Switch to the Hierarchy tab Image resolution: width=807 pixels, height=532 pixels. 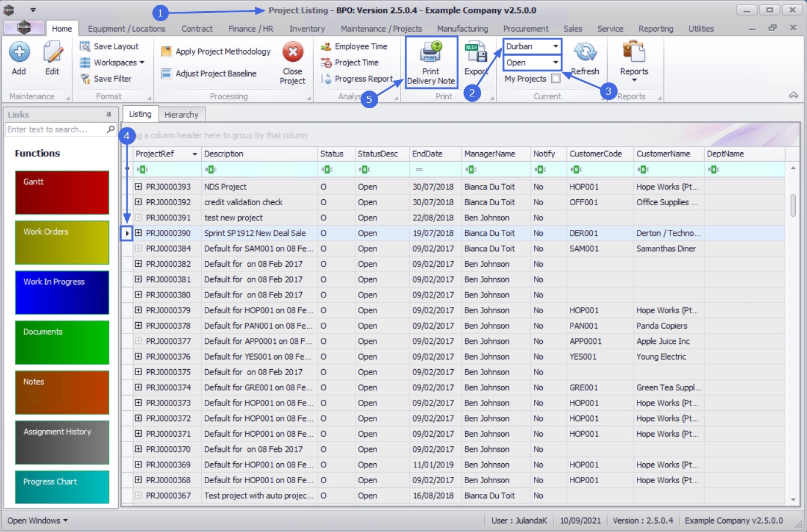coord(181,115)
